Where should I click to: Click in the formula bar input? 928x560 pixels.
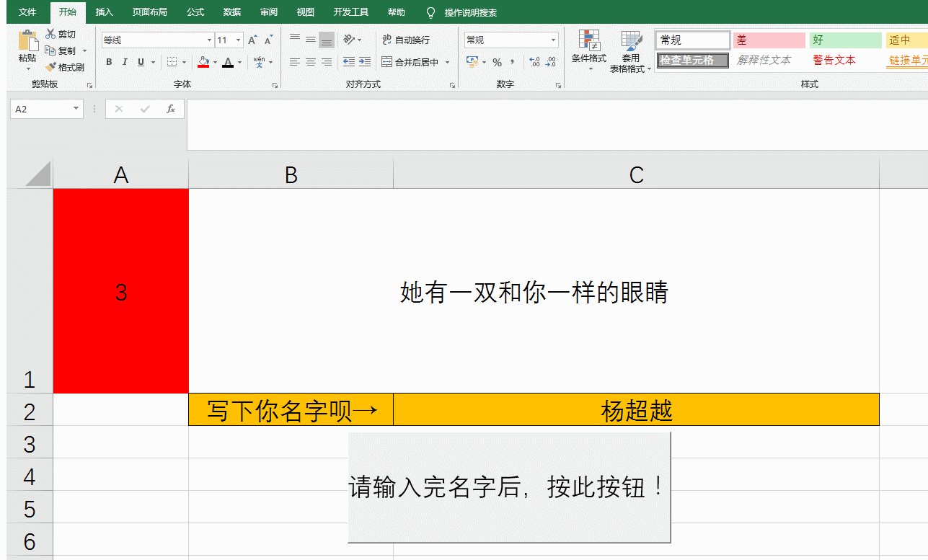click(557, 124)
